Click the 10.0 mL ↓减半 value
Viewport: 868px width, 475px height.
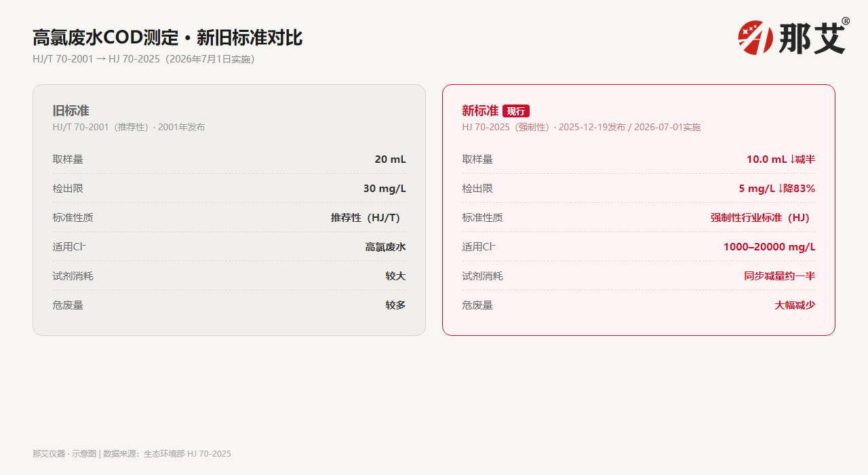[781, 159]
